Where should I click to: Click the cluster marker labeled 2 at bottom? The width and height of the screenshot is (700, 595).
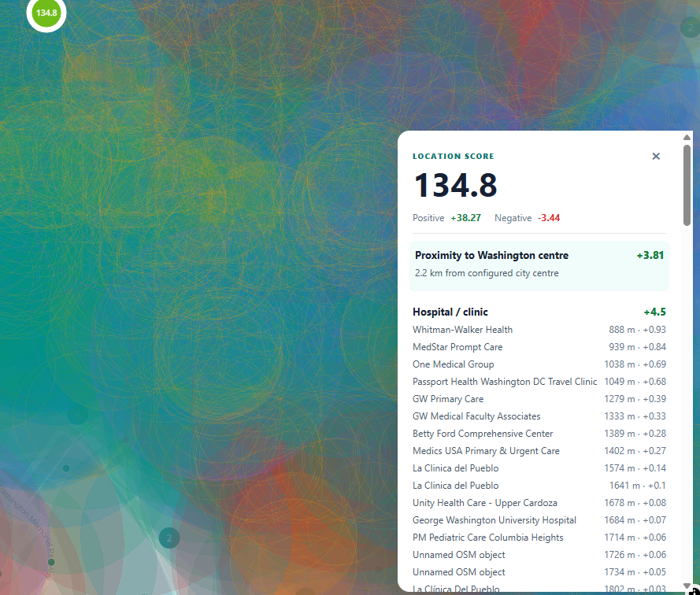click(x=169, y=538)
